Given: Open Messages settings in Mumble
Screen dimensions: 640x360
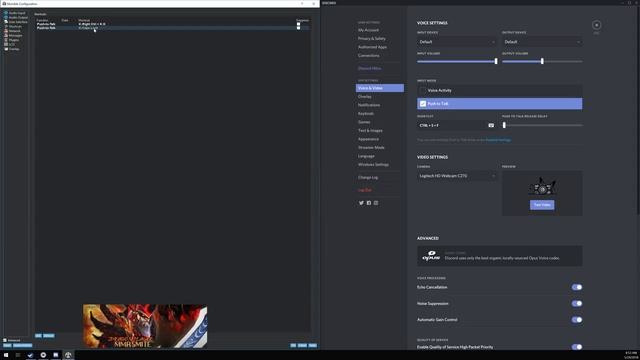Looking at the screenshot, I should (13, 36).
